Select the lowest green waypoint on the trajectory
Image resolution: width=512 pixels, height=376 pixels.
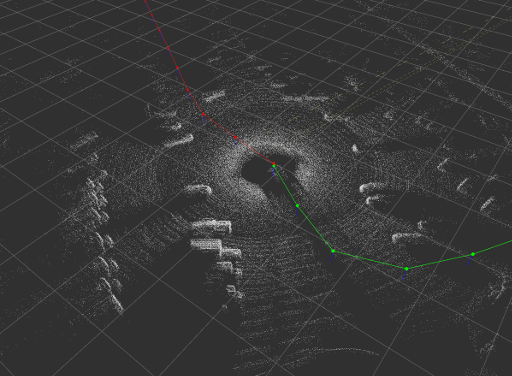[406, 269]
